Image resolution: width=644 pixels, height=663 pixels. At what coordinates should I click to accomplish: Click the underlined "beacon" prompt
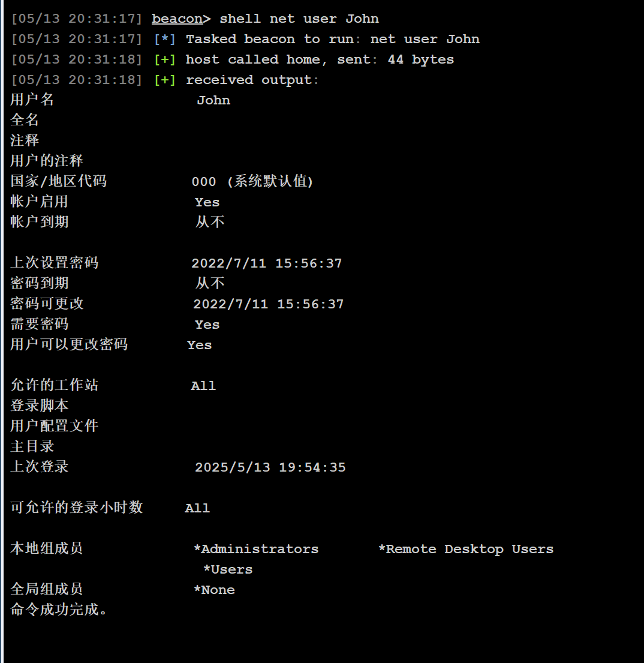[x=177, y=19]
